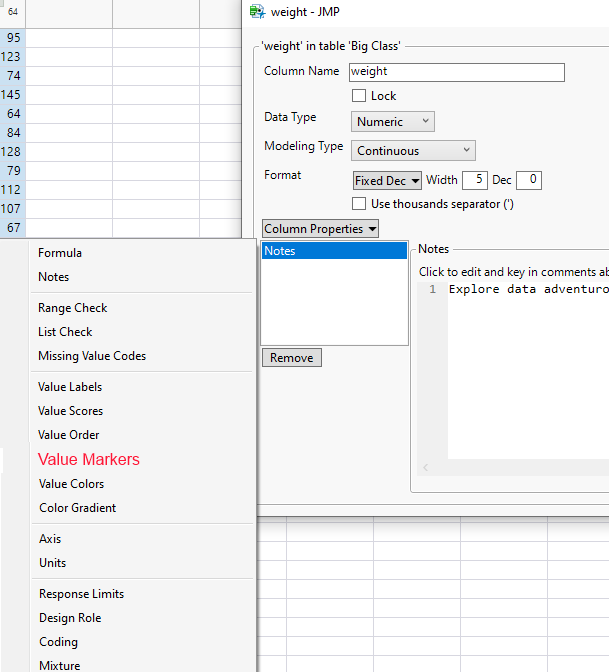Select Value Labels menu item

click(70, 387)
